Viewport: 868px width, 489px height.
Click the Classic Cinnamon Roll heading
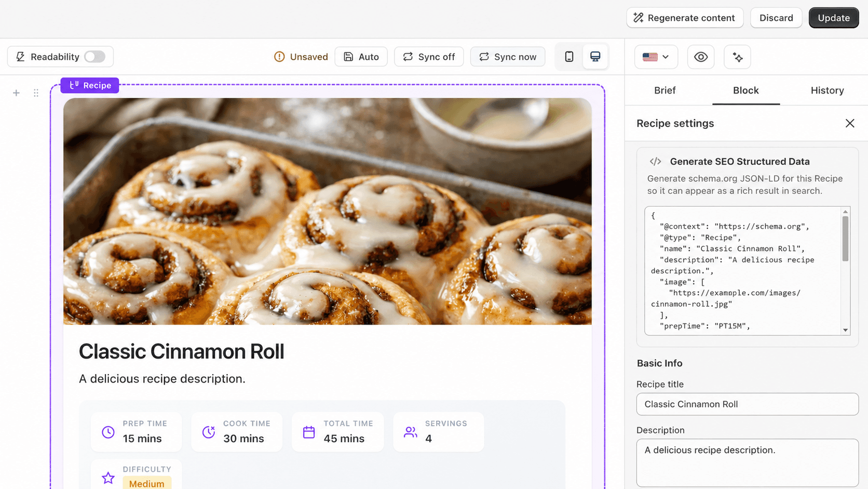click(x=181, y=351)
